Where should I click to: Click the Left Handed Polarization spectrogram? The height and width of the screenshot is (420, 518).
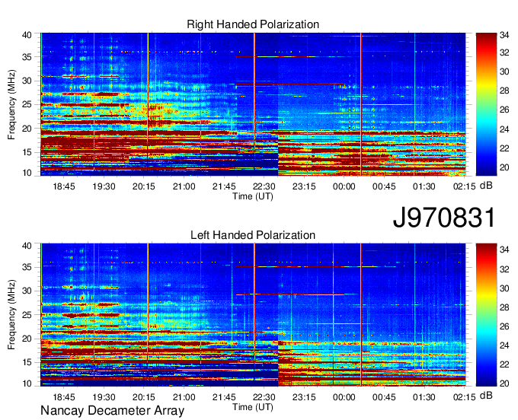click(x=253, y=315)
